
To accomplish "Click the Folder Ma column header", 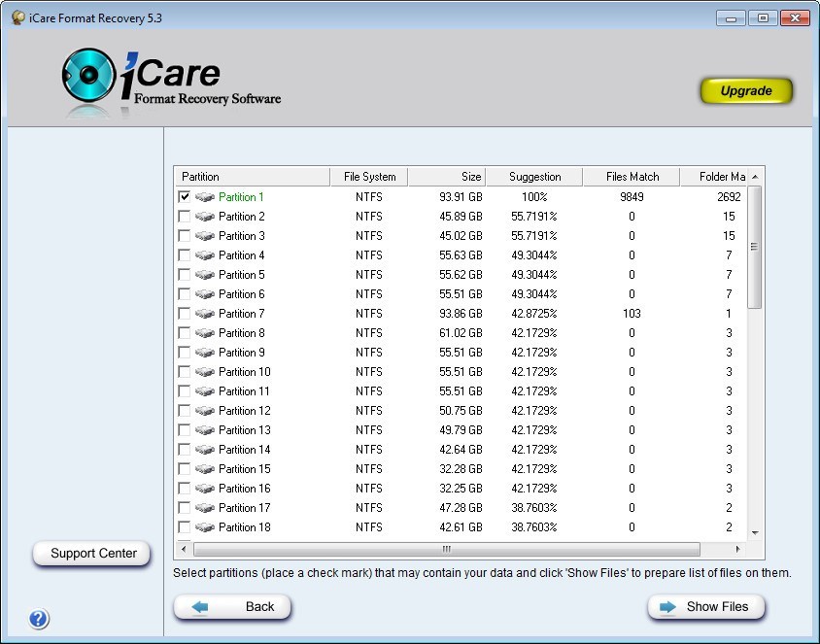I will point(713,177).
